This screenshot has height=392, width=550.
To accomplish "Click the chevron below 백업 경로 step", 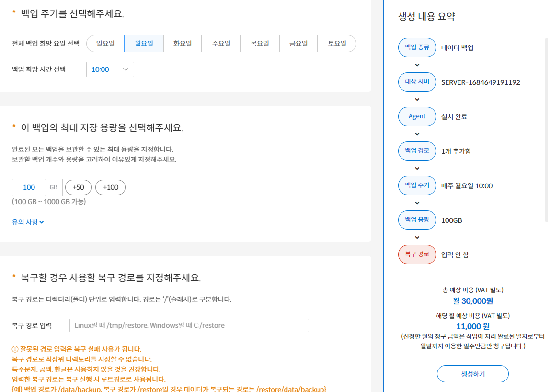I will (417, 169).
